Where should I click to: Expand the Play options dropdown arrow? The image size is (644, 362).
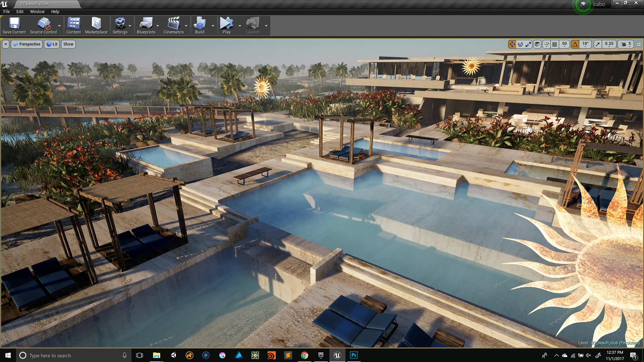240,26
